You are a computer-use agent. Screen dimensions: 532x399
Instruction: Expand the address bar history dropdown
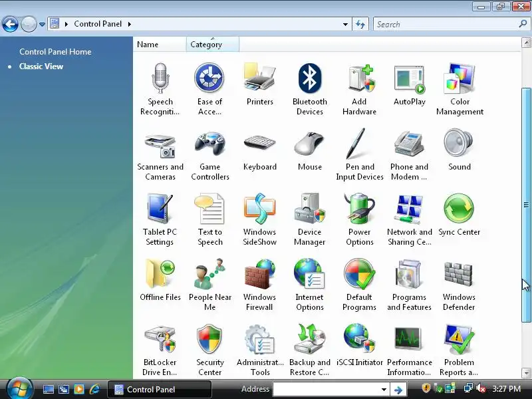pyautogui.click(x=345, y=25)
